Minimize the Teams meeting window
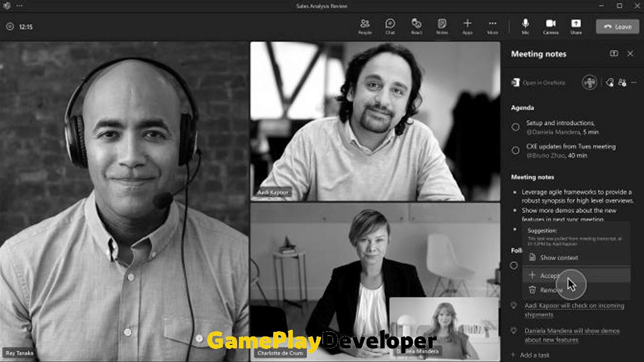644x362 pixels. [602, 6]
